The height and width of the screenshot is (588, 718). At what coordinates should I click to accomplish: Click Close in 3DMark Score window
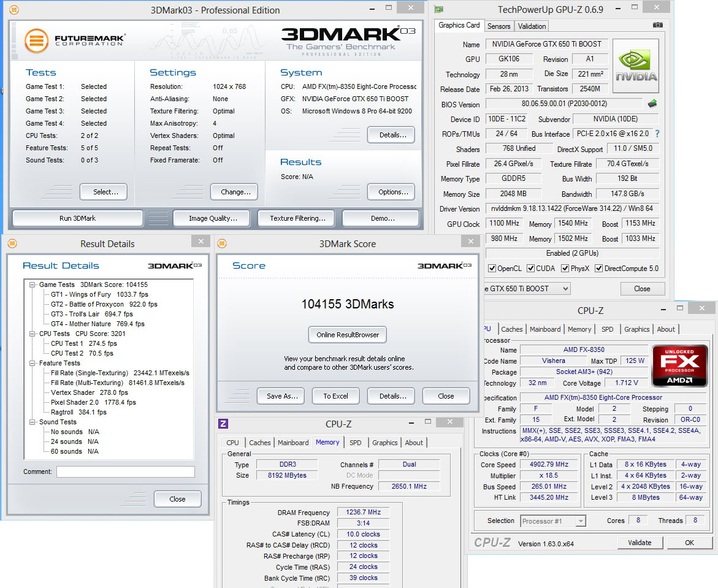(x=446, y=396)
